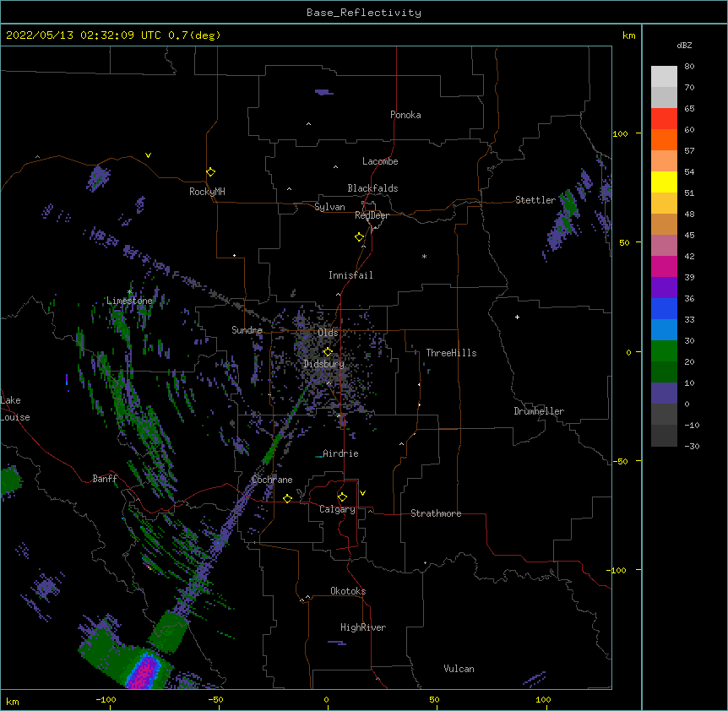Screen dimensions: 728x711
Task: Click the yellow diamond marker between Olds and Didsbury
Action: coord(328,351)
